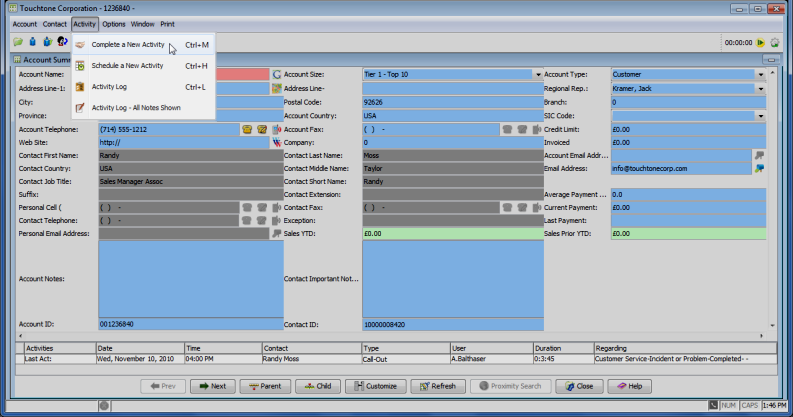Click second grey phone icon beside Contact Telephone
Screen dimensions: 793x417
point(261,220)
